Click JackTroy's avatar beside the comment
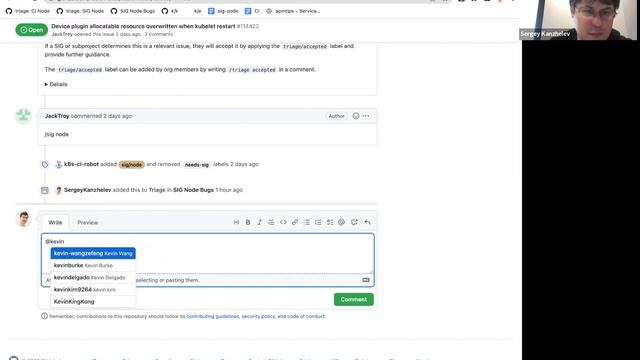Image resolution: width=640 pixels, height=360 pixels. (x=24, y=116)
